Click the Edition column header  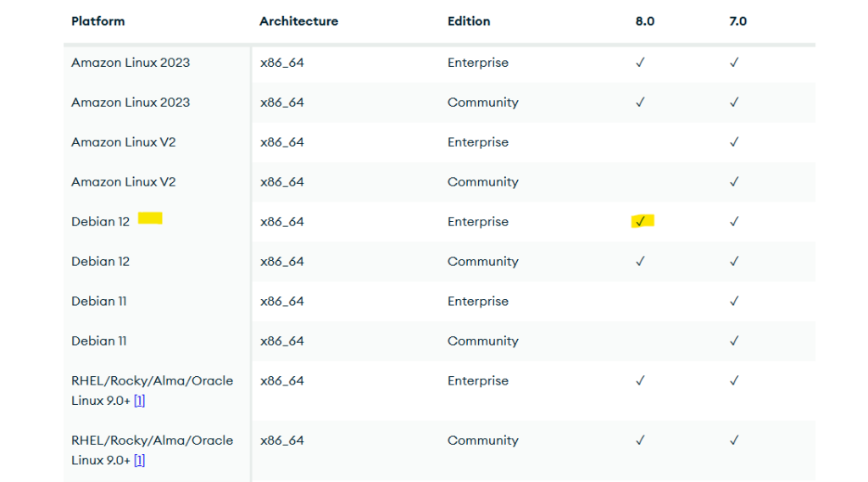point(469,21)
